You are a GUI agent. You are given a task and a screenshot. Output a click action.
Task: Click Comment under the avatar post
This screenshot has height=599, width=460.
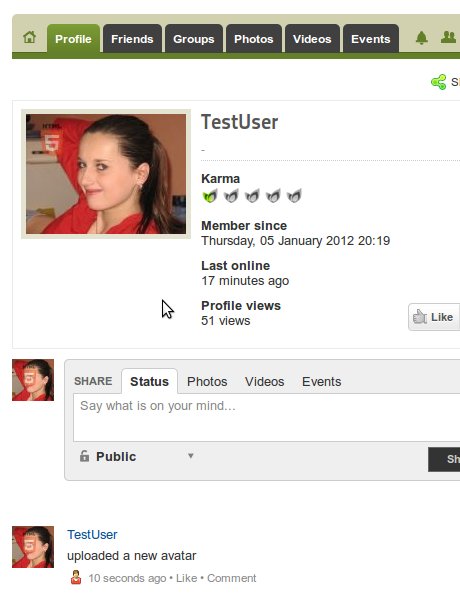[x=232, y=578]
